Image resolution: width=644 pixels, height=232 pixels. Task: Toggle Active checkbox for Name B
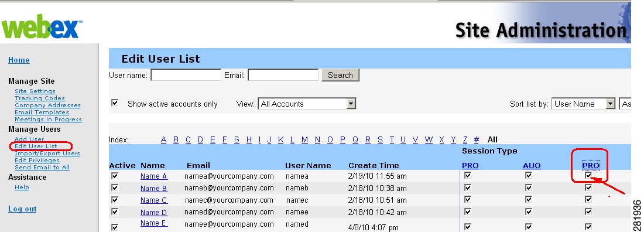click(115, 187)
